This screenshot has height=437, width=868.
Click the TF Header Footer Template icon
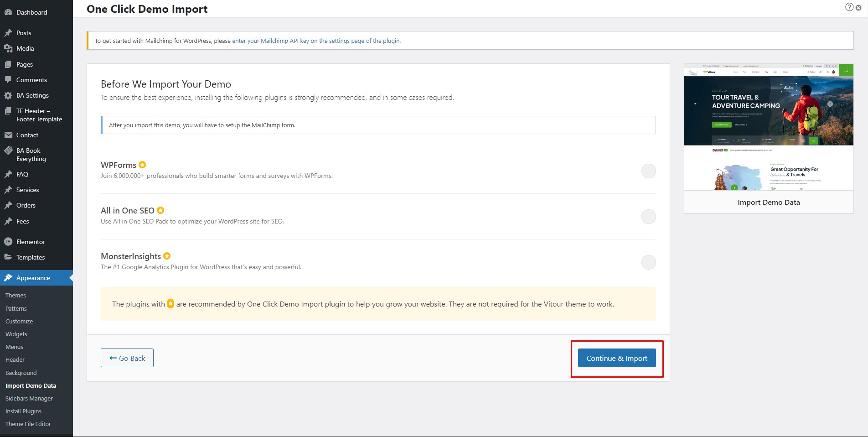pos(8,111)
